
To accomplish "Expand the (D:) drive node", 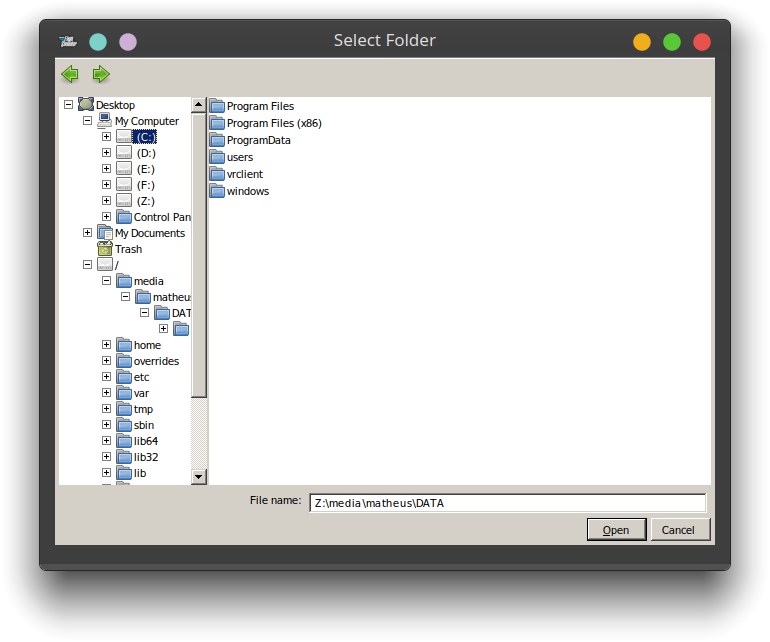I will pyautogui.click(x=106, y=152).
